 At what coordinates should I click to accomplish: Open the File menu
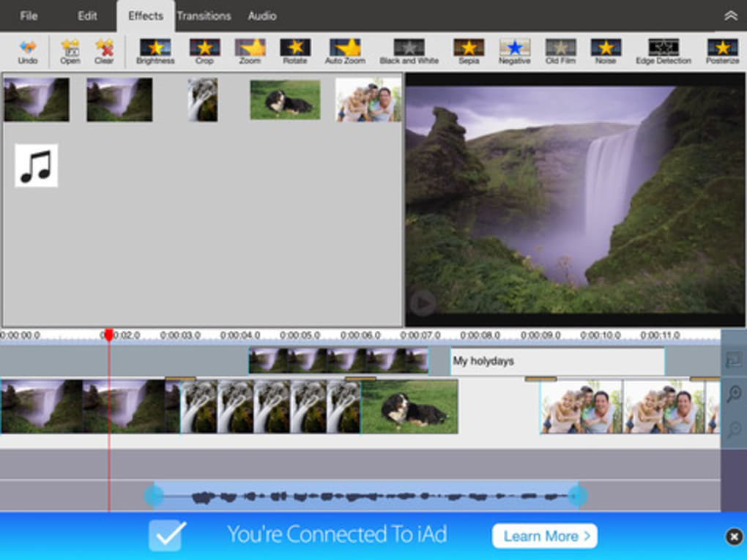29,15
